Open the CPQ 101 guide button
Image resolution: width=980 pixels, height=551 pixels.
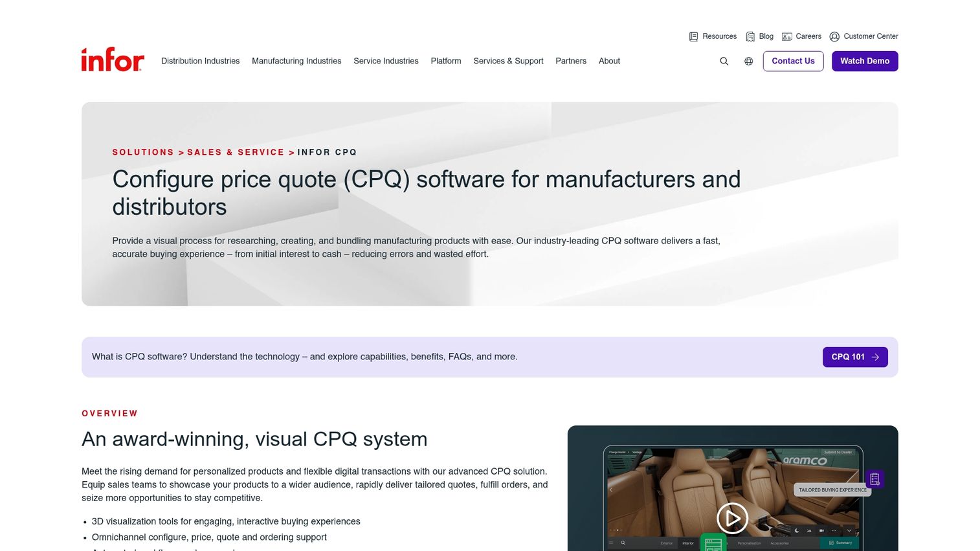[855, 357]
